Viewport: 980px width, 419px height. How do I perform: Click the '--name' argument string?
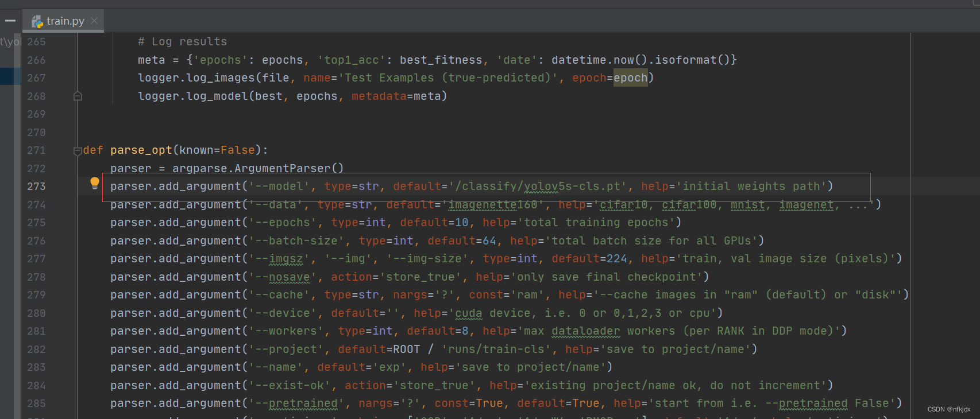coord(276,367)
